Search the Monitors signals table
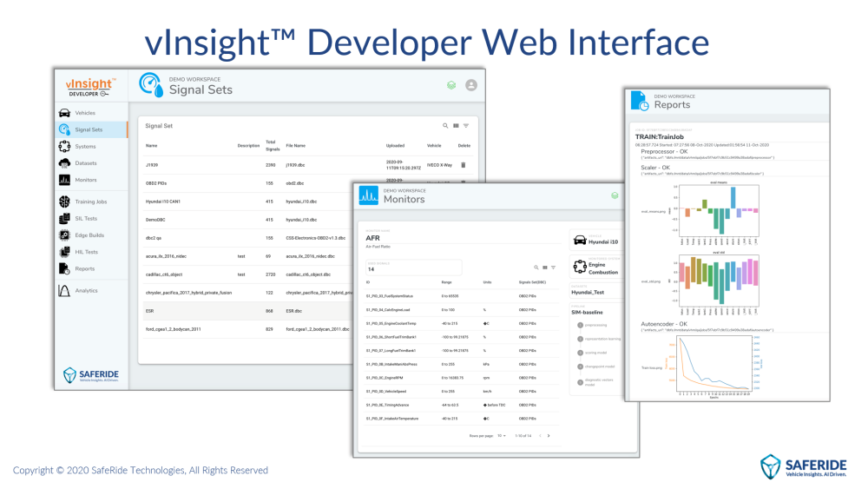 point(536,268)
